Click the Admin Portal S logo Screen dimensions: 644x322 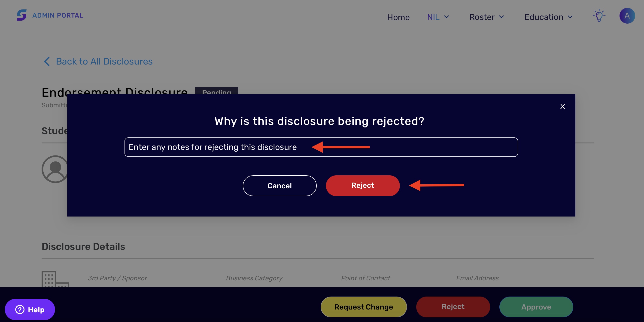click(21, 15)
